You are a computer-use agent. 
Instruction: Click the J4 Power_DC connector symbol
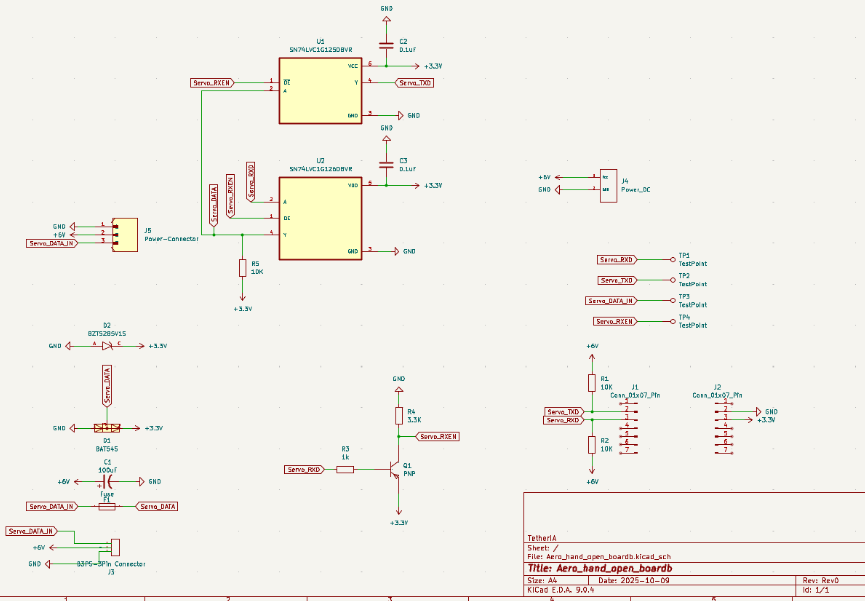click(x=607, y=183)
